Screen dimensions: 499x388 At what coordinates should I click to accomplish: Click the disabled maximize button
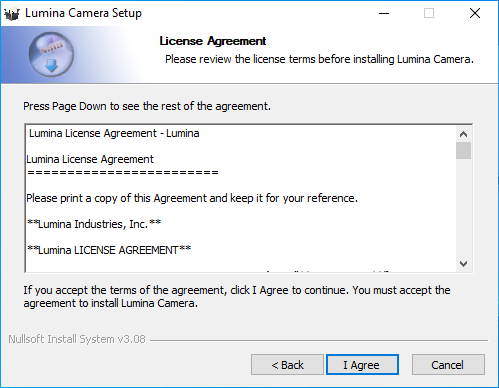click(429, 13)
